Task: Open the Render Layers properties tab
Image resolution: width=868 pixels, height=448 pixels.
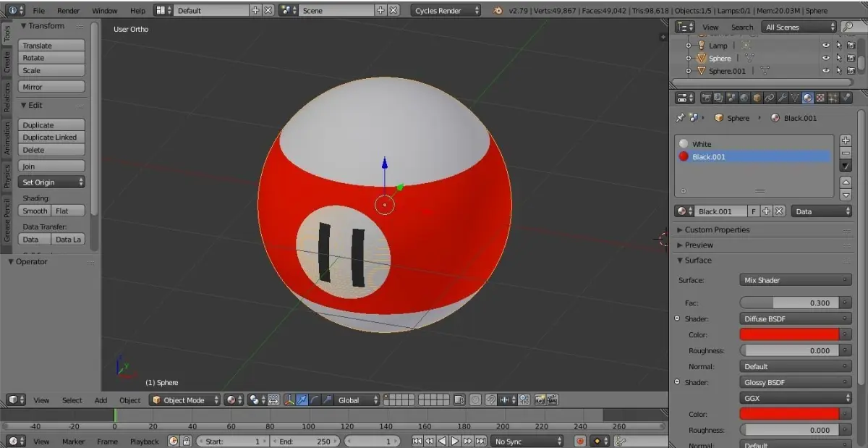Action: click(718, 98)
